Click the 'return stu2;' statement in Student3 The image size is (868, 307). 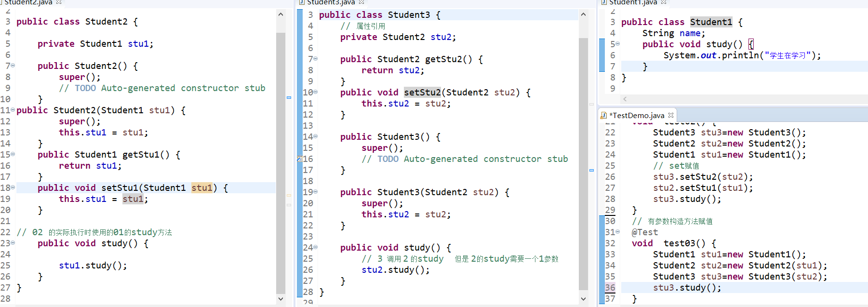[393, 70]
